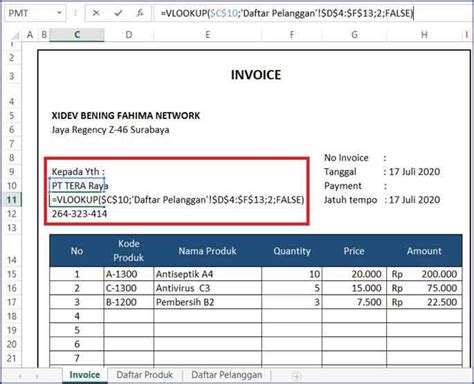
Task: Select column H header
Action: [424, 35]
